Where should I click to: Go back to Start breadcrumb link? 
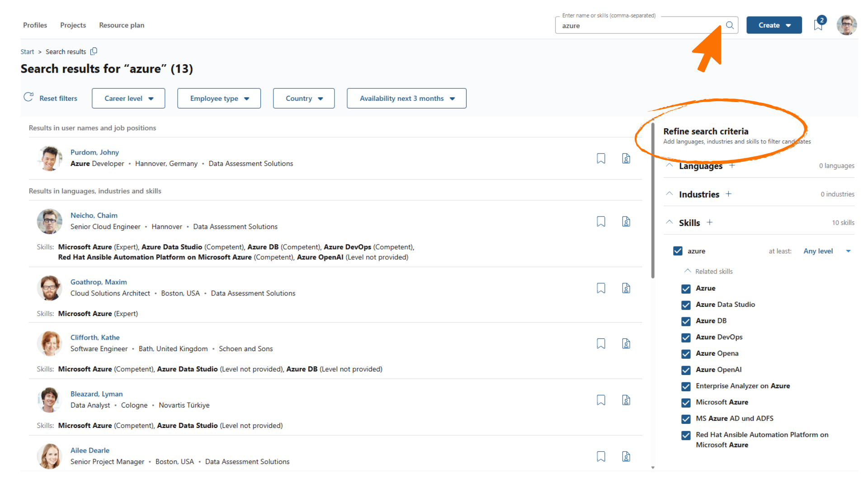27,52
